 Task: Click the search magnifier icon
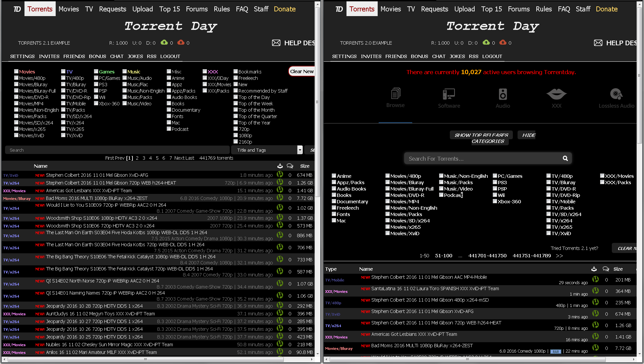(565, 158)
